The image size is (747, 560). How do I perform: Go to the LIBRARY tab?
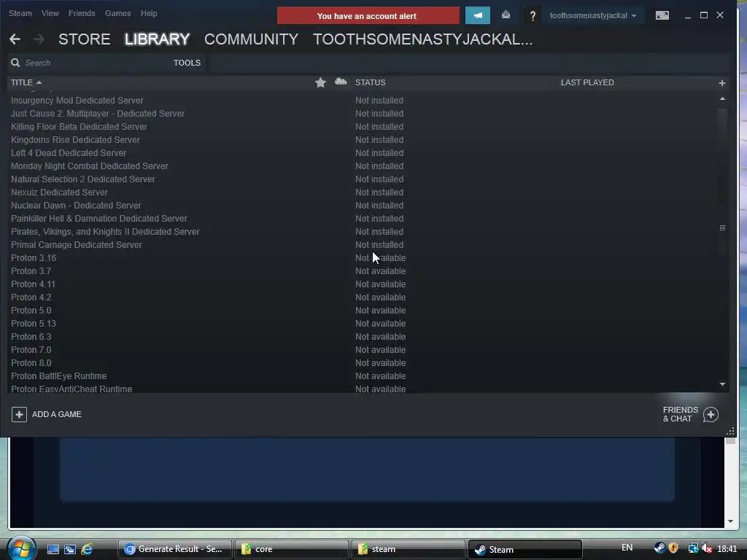tap(158, 39)
